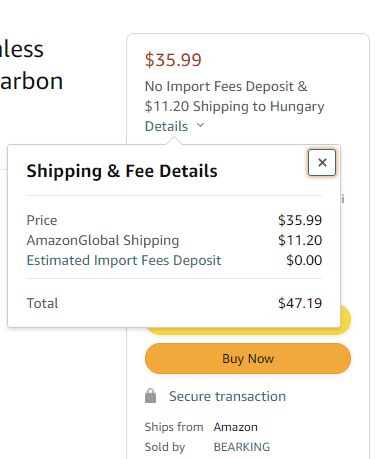The height and width of the screenshot is (459, 383).
Task: Click the Details link under shipping info
Action: pos(166,126)
